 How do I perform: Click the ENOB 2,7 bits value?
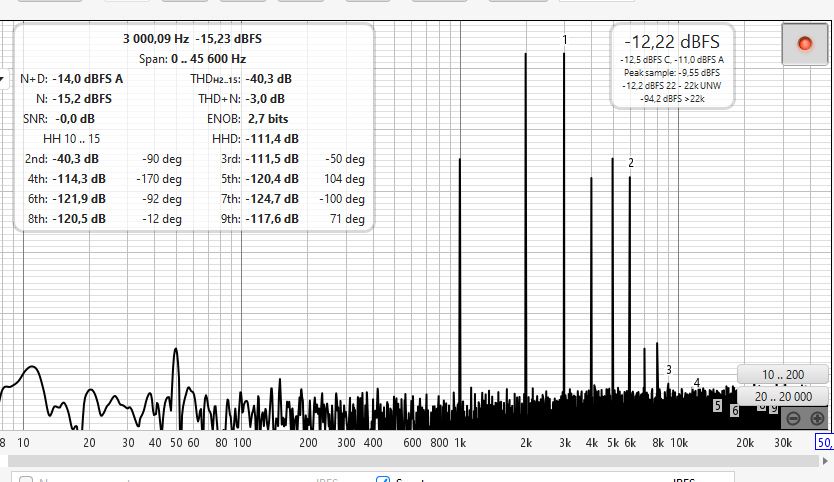[268, 119]
